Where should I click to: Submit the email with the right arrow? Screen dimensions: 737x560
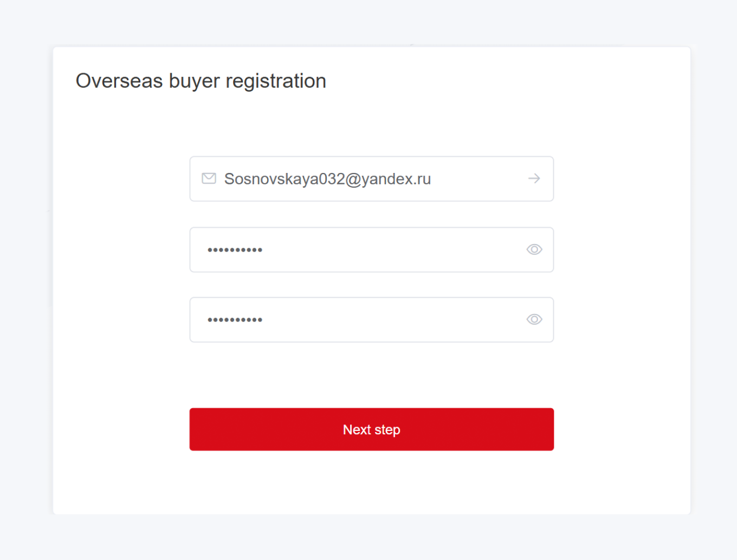(534, 178)
